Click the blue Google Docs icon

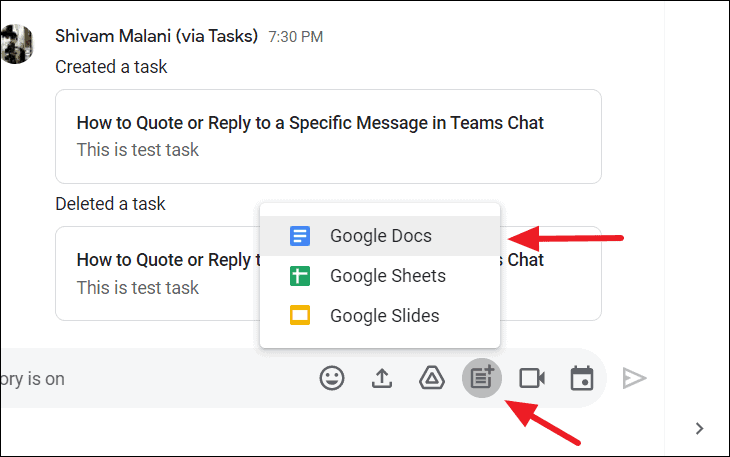point(300,236)
